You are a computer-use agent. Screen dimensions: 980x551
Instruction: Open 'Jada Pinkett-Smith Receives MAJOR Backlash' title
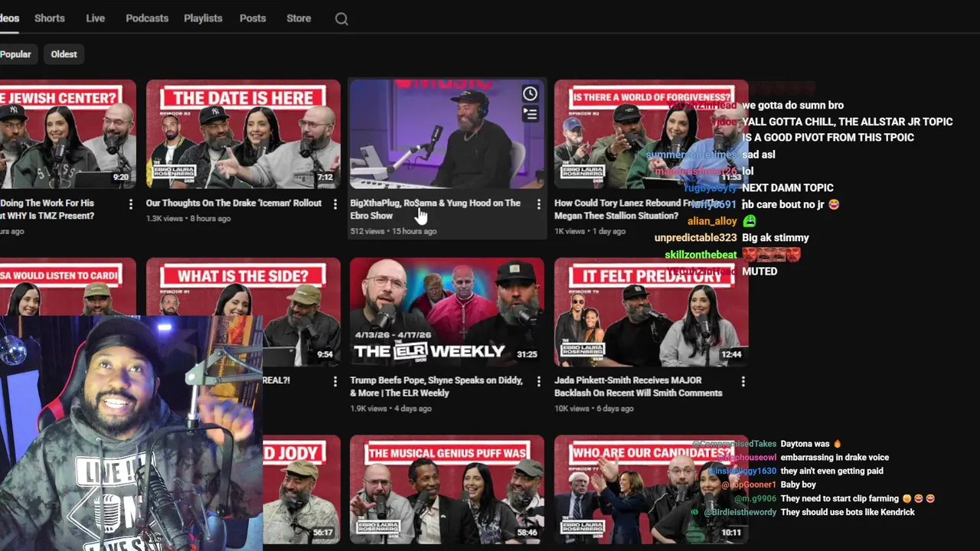click(639, 386)
